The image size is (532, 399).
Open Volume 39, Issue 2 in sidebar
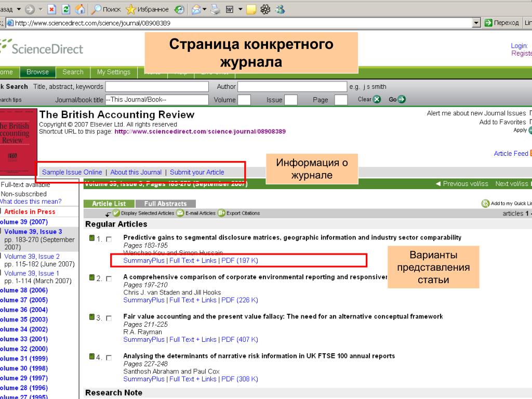point(32,257)
